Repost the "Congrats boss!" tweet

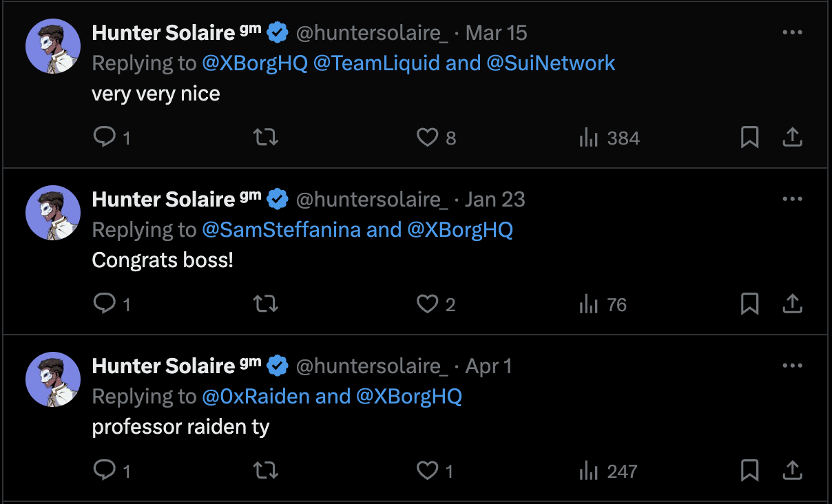[x=266, y=304]
